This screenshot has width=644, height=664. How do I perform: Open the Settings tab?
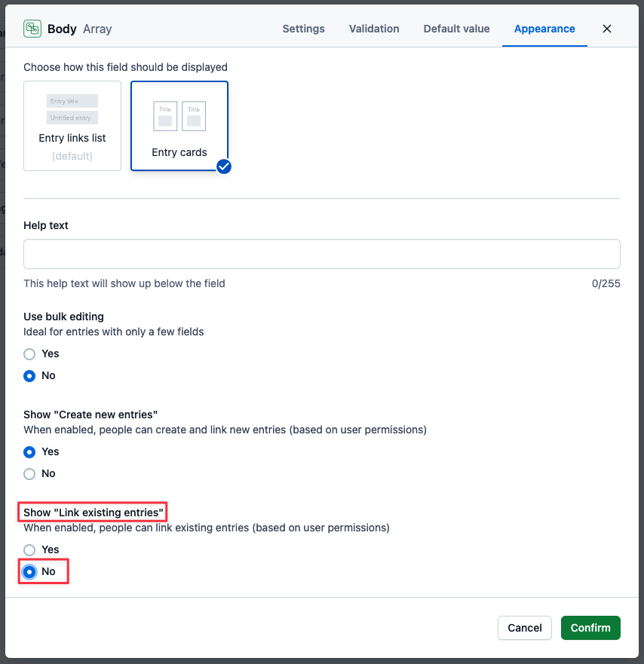[303, 29]
